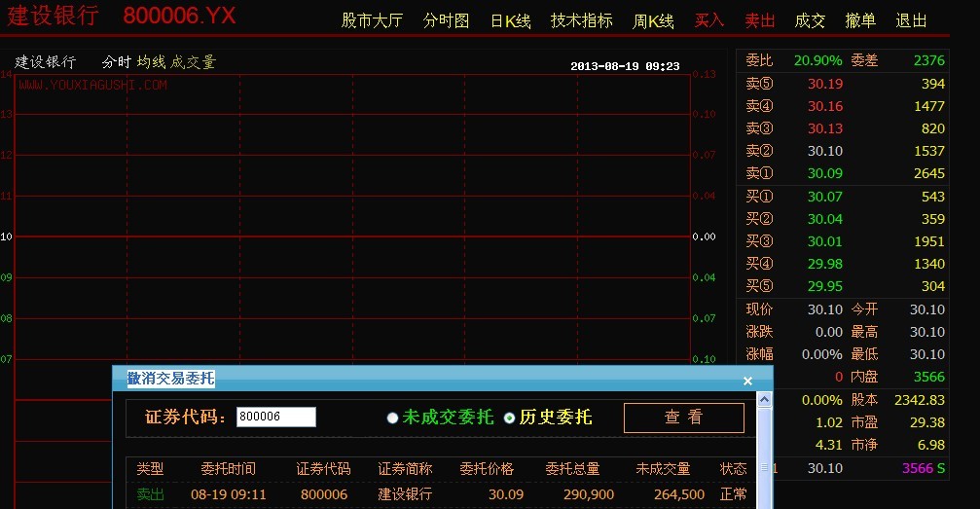Click the order status 正常
Screen dimensions: 980x509
click(x=733, y=494)
